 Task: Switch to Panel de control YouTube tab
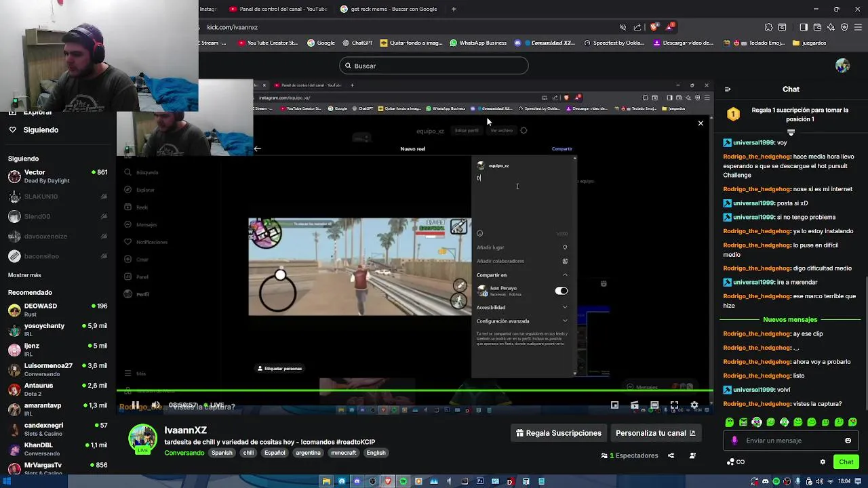[277, 9]
